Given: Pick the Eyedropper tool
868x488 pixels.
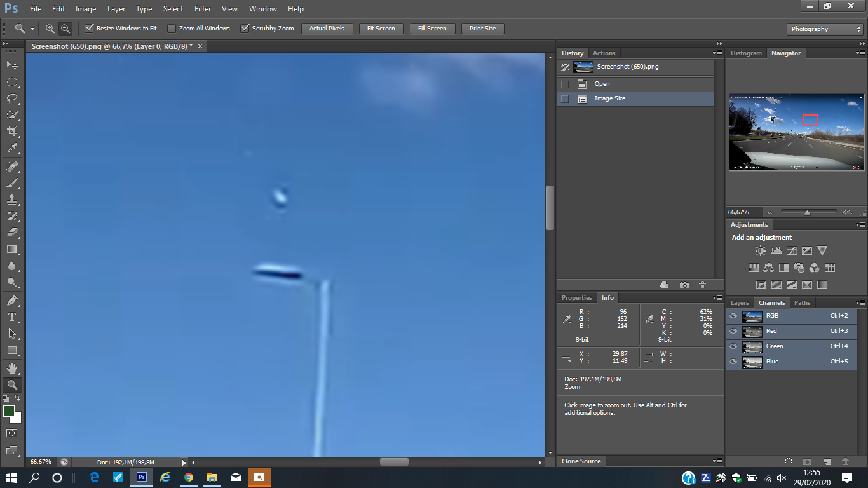Looking at the screenshot, I should 12,148.
